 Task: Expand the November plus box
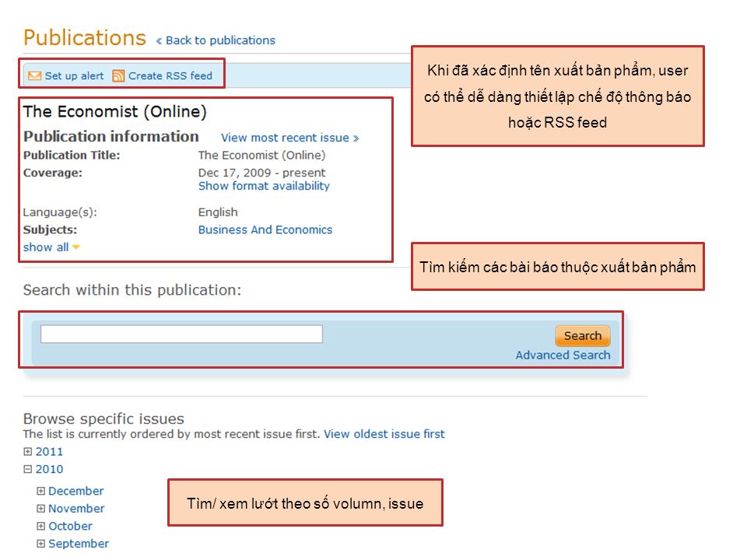41,509
